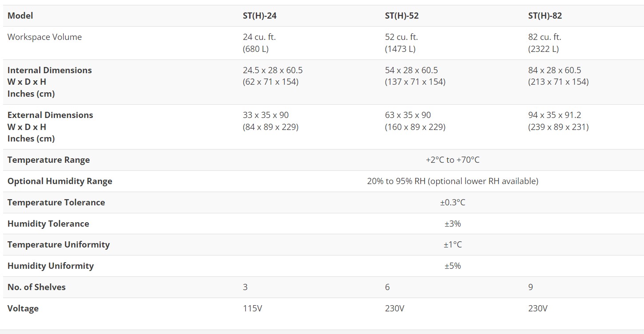Select the Humidity Tolerance row label
The height and width of the screenshot is (334, 644).
click(x=48, y=224)
